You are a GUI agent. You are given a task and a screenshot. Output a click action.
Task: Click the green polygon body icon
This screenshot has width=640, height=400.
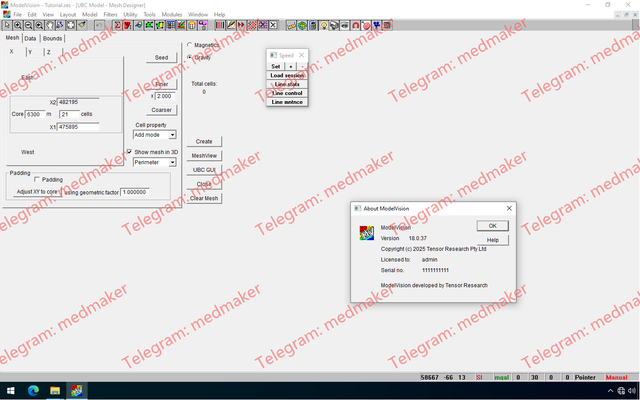click(x=150, y=25)
